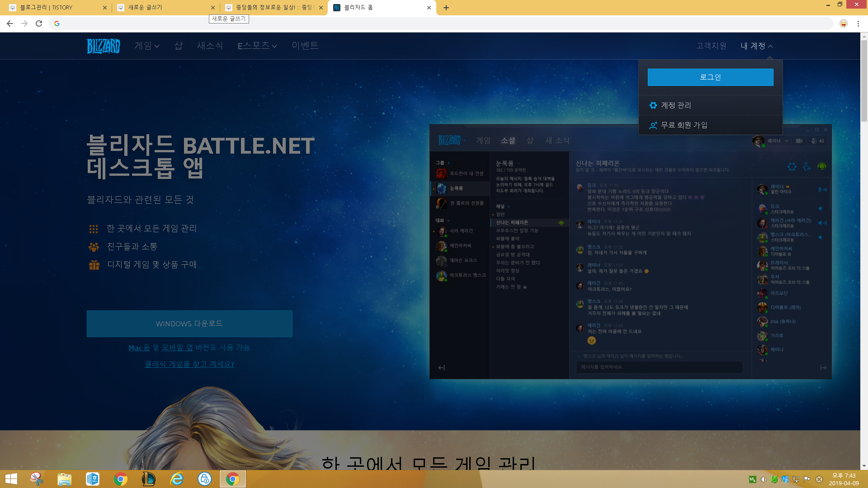The width and height of the screenshot is (868, 488).
Task: Switch to the 새로운 글쓰기 browser tab
Action: point(165,8)
